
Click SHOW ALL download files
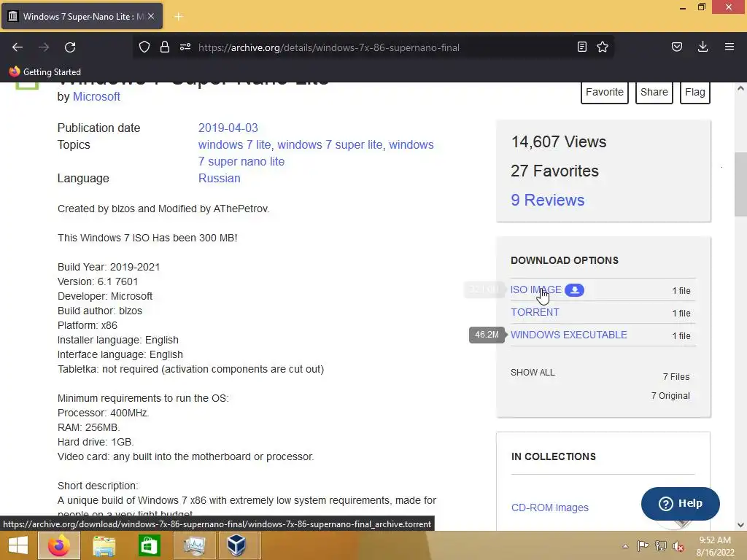[533, 373]
